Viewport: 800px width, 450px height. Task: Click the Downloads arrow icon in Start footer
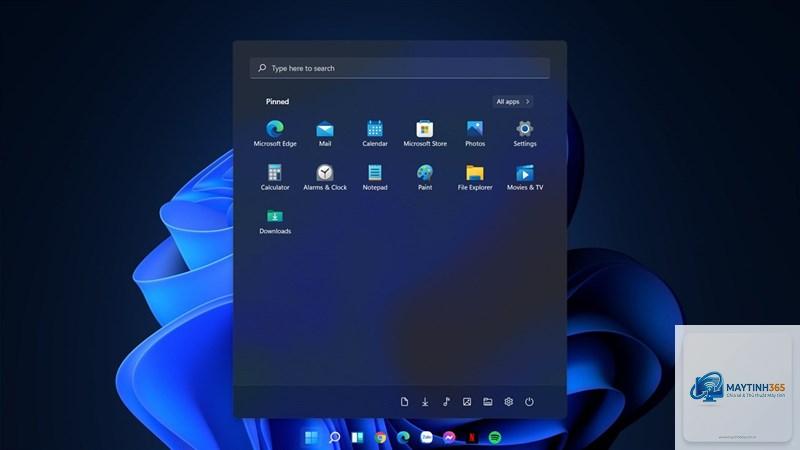[425, 402]
